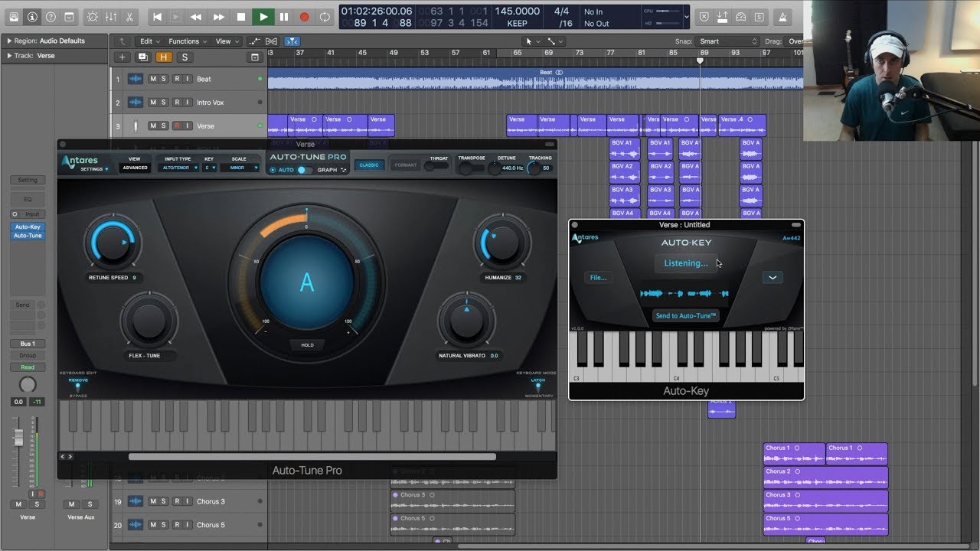
Task: Click the Duplicate Track icon
Action: pyautogui.click(x=142, y=57)
